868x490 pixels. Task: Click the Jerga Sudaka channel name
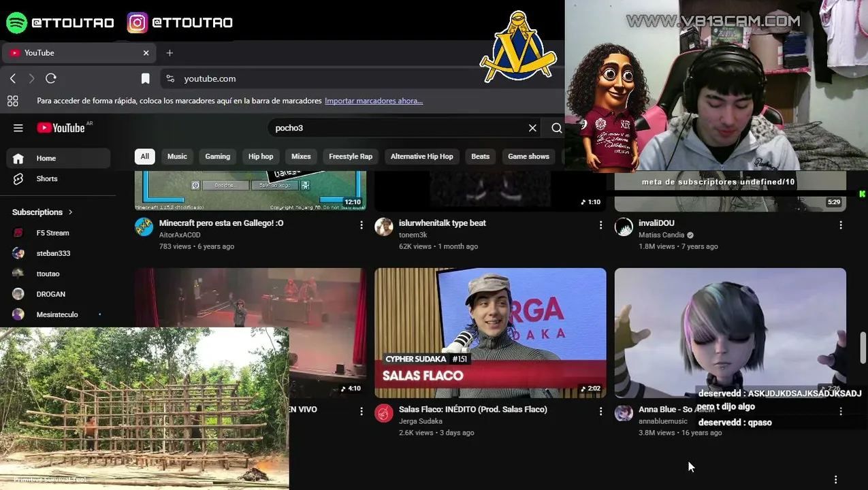click(x=421, y=421)
